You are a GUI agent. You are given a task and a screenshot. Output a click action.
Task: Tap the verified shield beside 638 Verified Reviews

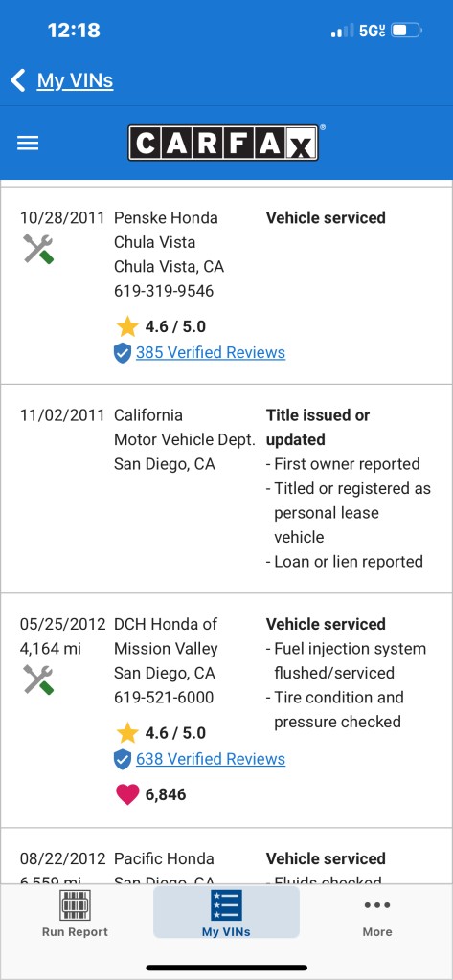[x=123, y=759]
